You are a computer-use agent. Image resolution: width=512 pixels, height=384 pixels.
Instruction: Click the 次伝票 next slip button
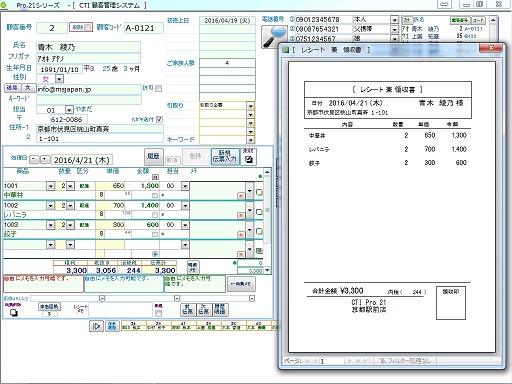pyautogui.click(x=204, y=310)
